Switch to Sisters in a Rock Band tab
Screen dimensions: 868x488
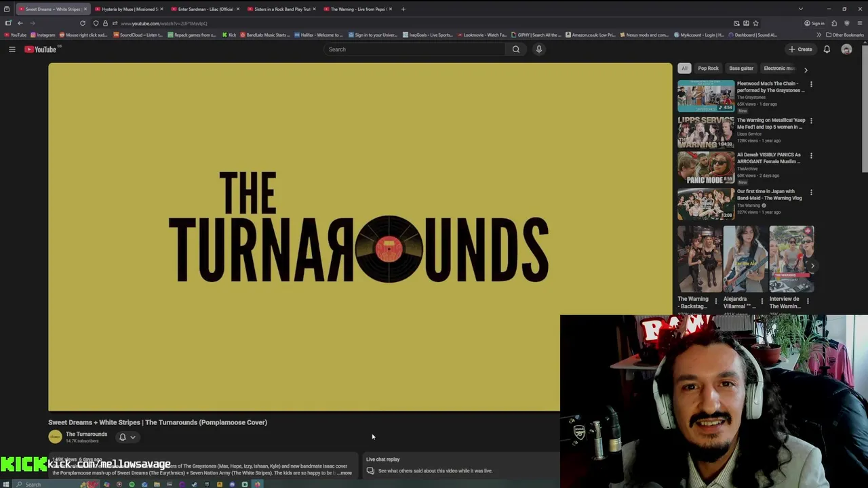pyautogui.click(x=282, y=9)
